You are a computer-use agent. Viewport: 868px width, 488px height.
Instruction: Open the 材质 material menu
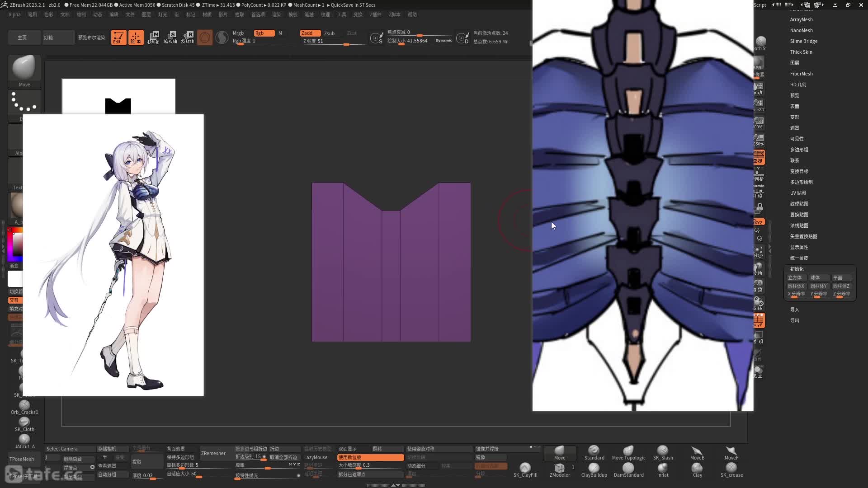207,14
